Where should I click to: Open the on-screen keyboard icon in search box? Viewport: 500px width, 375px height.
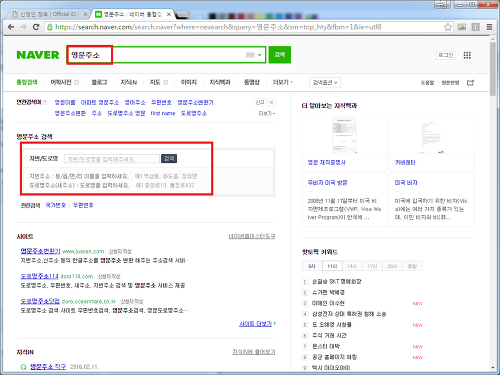click(x=250, y=55)
